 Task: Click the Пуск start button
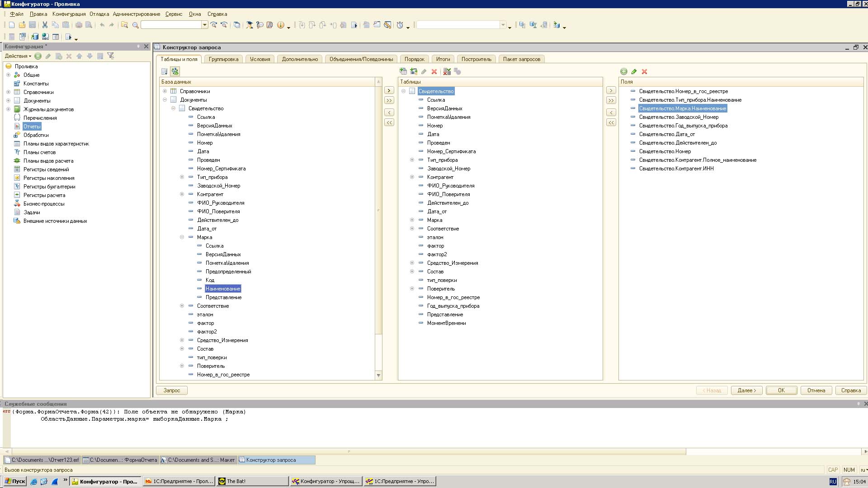(x=14, y=481)
